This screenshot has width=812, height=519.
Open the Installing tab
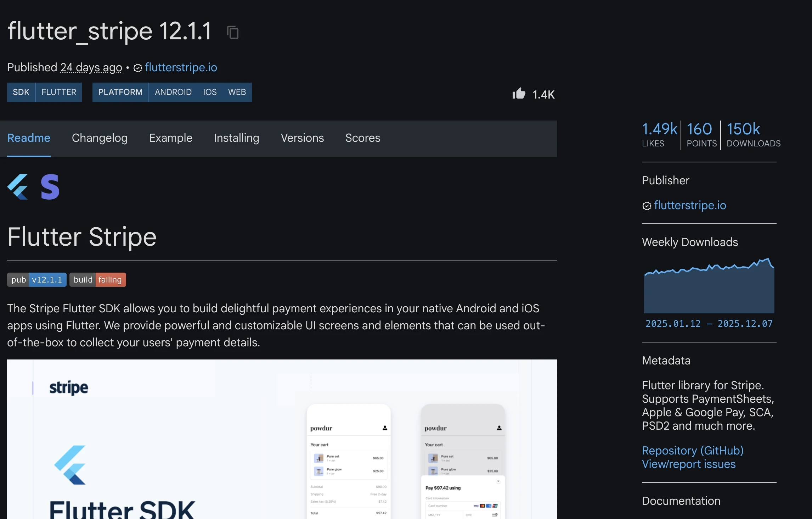tap(236, 138)
